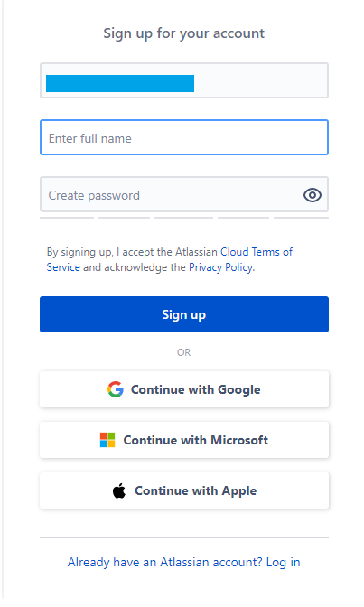
Task: Click the first password strength bar segment
Action: (x=67, y=218)
